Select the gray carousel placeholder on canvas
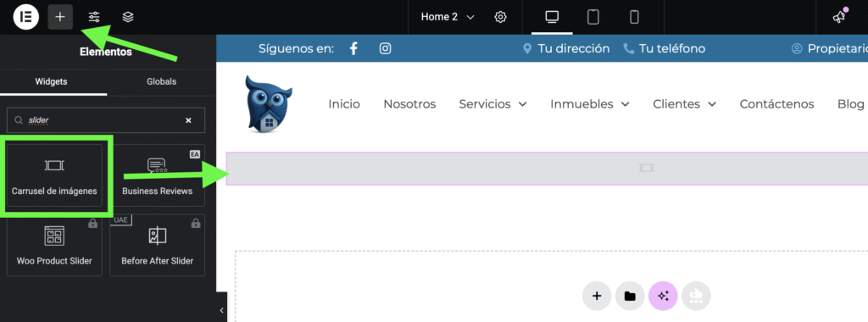The image size is (868, 322). tap(547, 168)
